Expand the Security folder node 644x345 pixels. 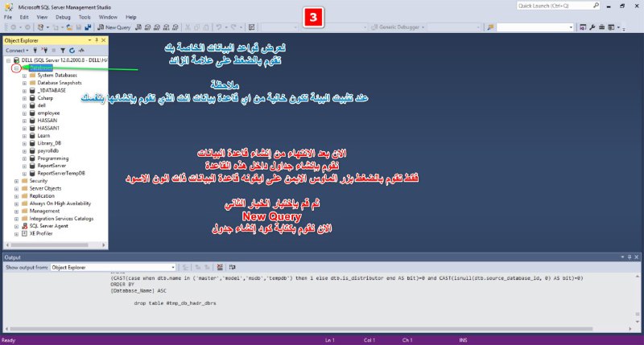coord(16,181)
